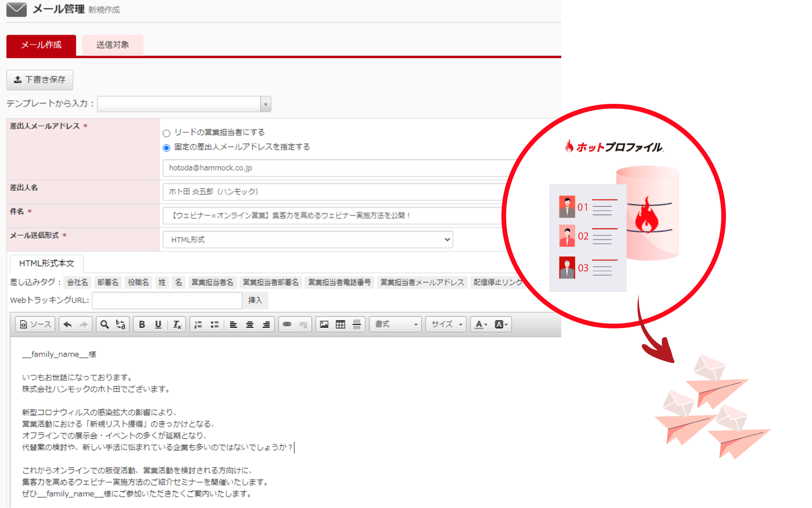Insert a table into the email

(341, 324)
